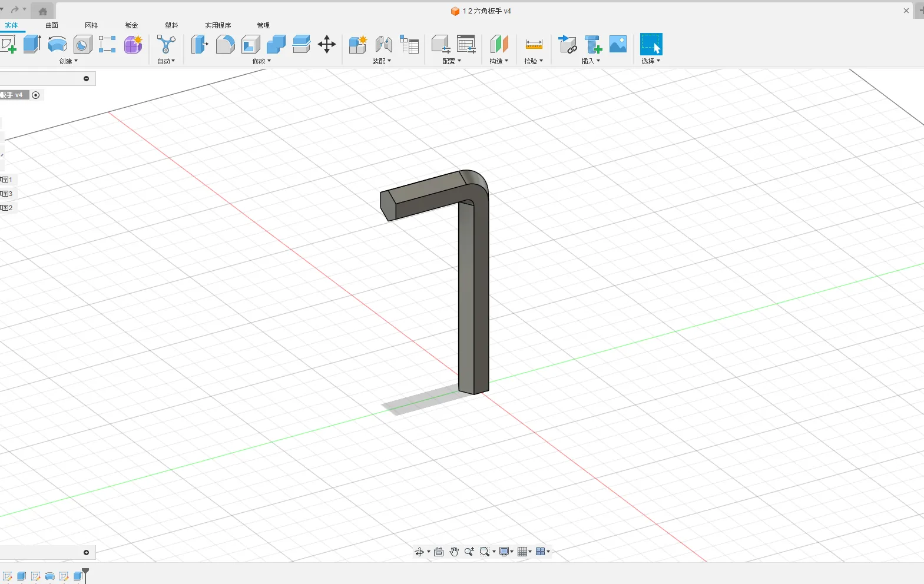Click the Offset Plane construct icon

tap(499, 44)
